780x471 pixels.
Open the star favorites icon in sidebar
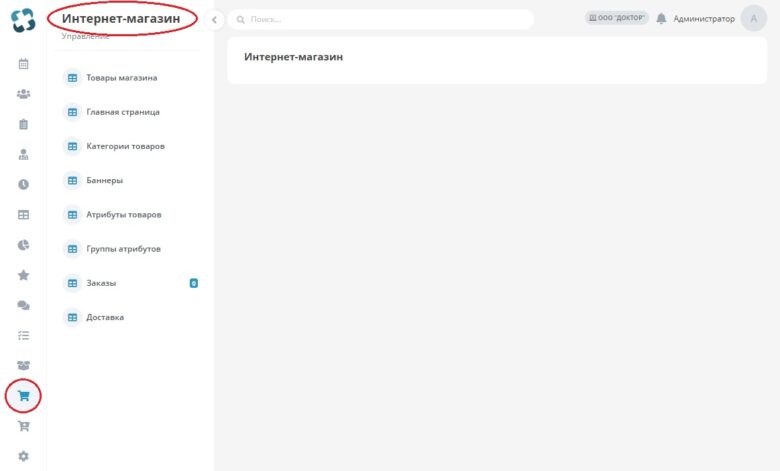tap(23, 275)
